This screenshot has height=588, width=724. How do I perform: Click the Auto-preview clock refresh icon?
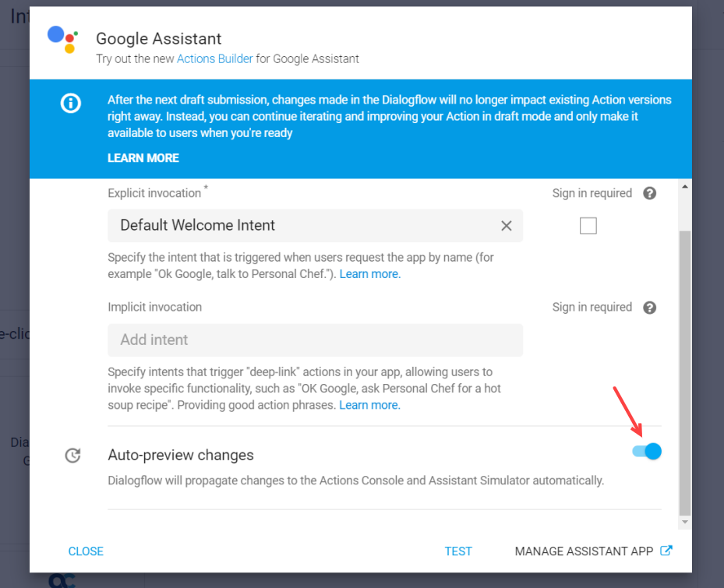73,456
